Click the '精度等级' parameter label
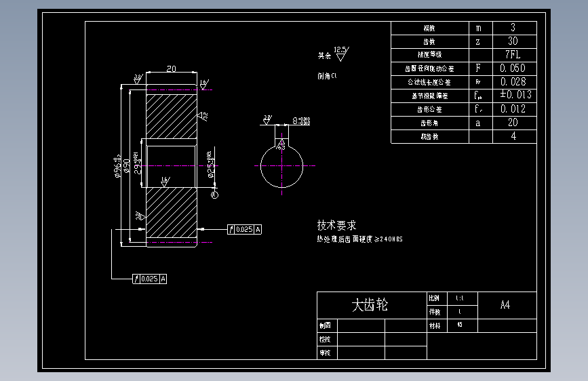Viewport: 588px width, 381px height. click(x=430, y=55)
